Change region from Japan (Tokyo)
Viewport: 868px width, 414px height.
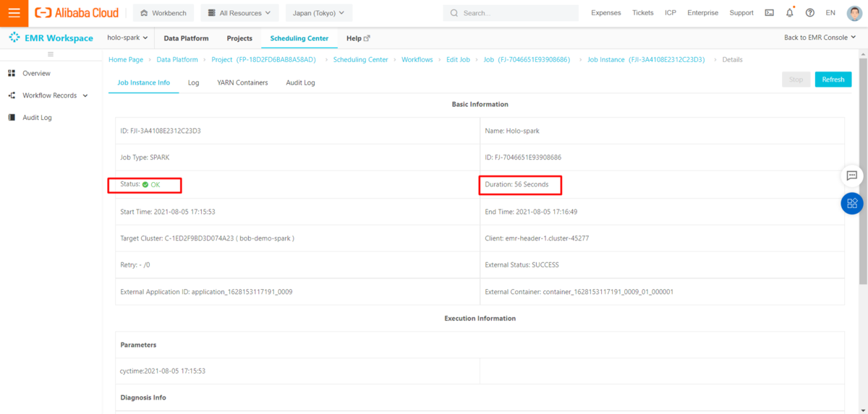click(319, 13)
